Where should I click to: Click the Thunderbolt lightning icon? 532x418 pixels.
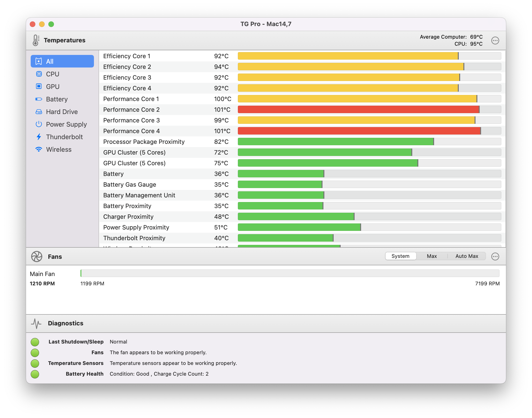click(x=39, y=137)
